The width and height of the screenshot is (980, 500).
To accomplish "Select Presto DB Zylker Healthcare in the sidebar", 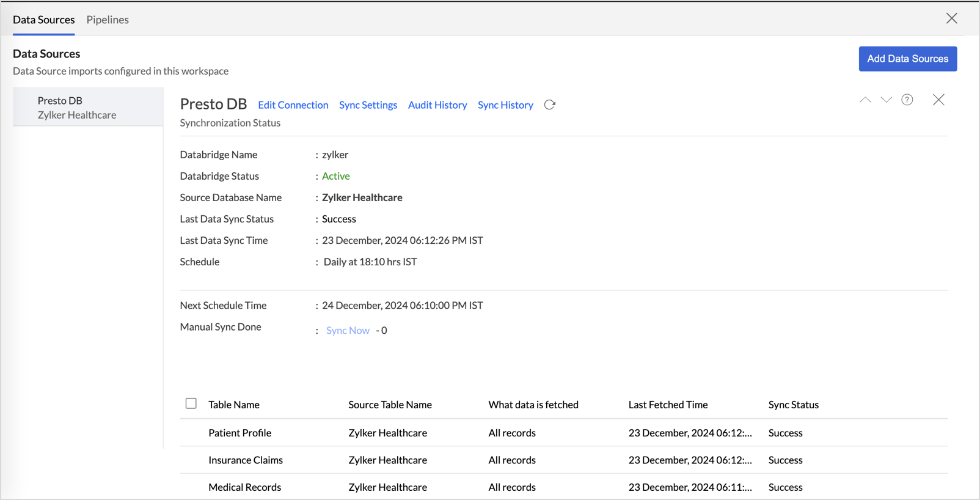I will click(x=88, y=107).
